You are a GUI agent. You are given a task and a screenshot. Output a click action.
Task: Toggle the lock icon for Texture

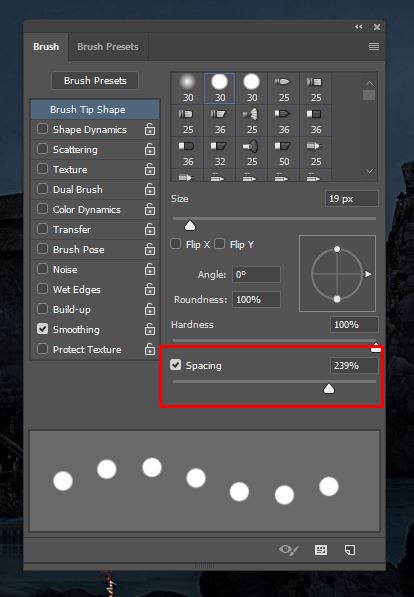coord(150,169)
